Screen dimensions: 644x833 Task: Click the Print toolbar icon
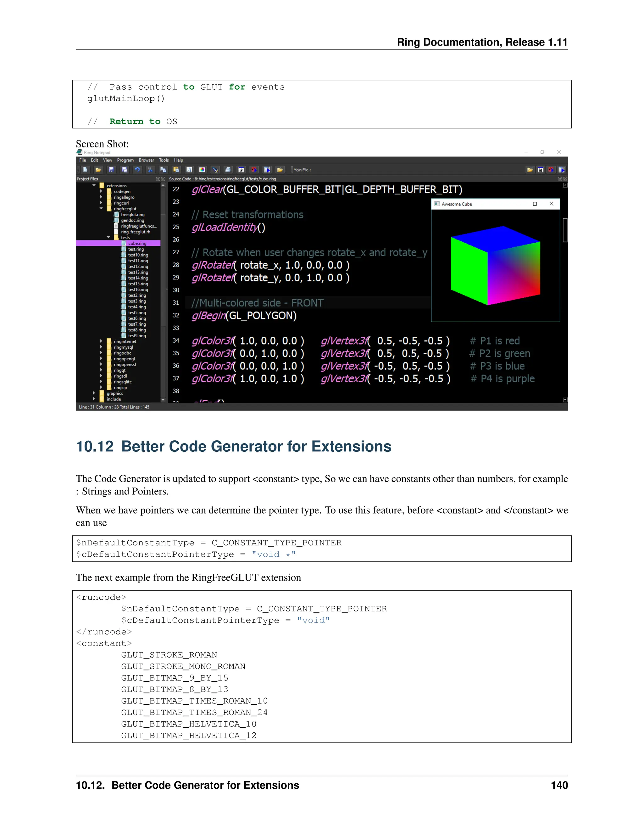pos(228,170)
